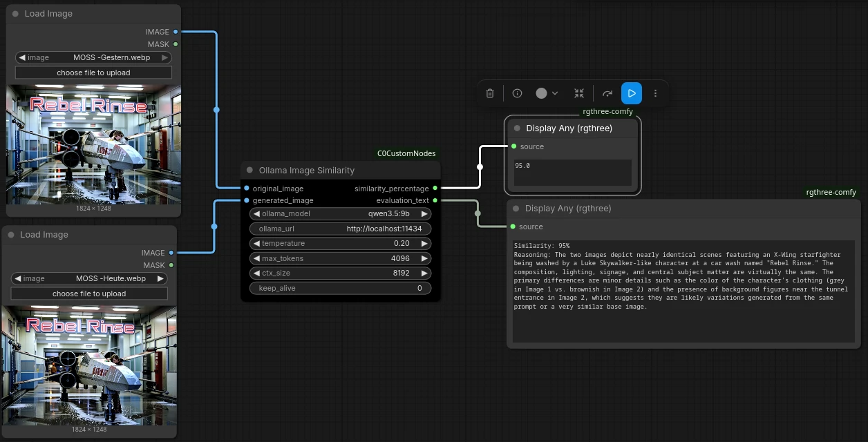Decrease max_tokens with the left arrow

click(x=256, y=259)
